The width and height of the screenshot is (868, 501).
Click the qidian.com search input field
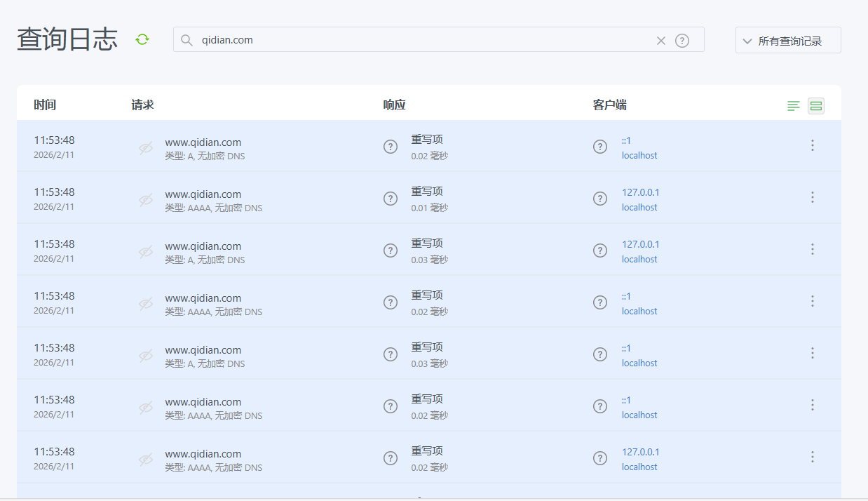click(x=421, y=40)
